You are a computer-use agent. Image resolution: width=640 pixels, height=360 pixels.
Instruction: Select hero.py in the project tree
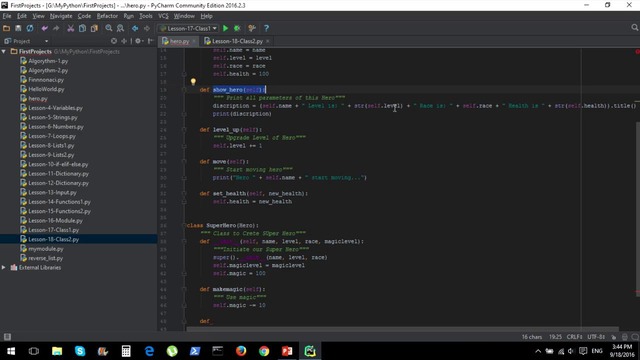pyautogui.click(x=38, y=98)
